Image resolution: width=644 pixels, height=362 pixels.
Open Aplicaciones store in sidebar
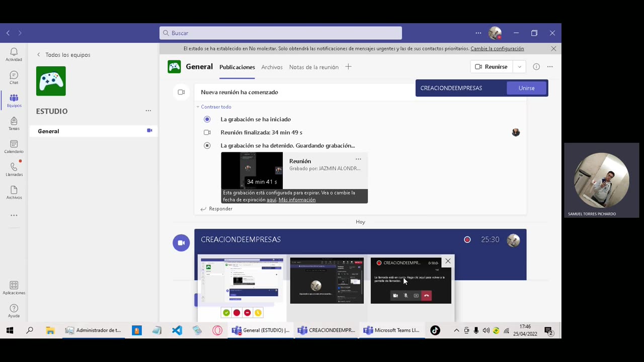click(14, 288)
